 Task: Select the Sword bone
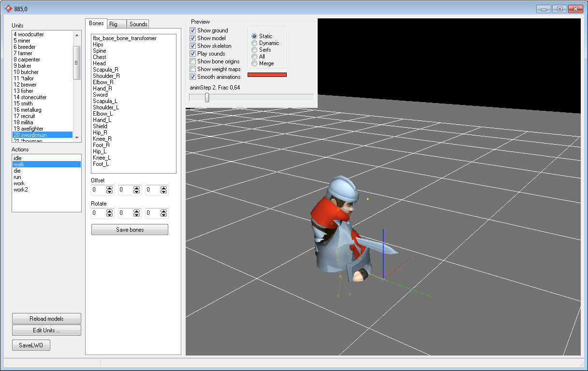133,95
